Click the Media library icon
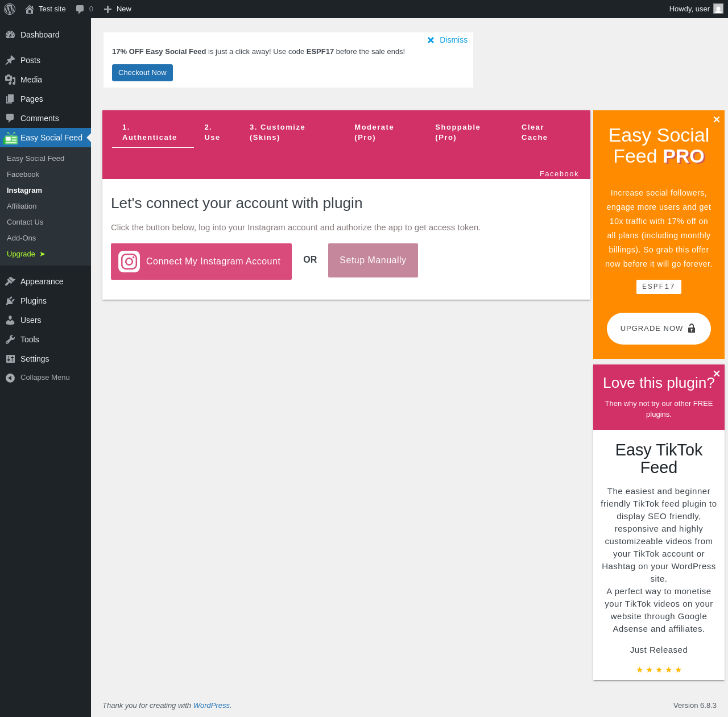The height and width of the screenshot is (717, 728). [x=10, y=80]
